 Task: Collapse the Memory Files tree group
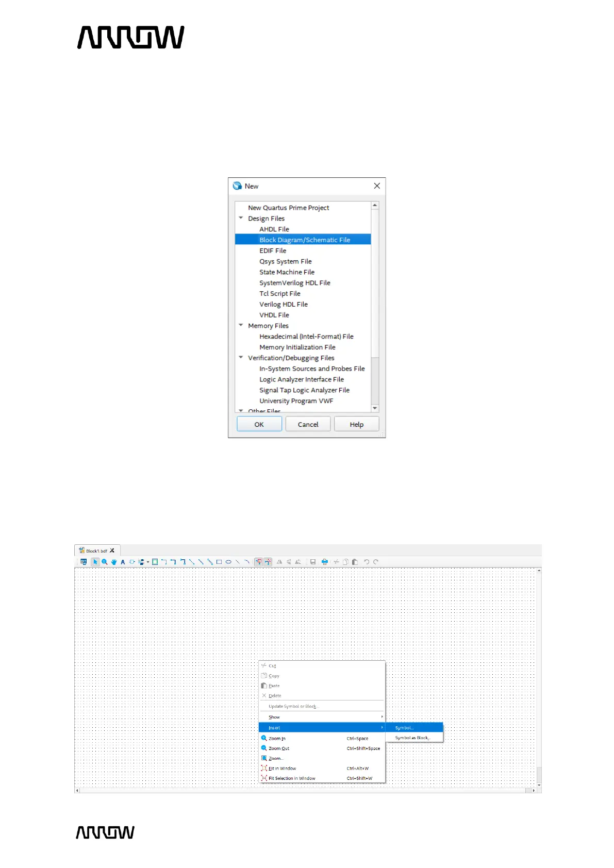coord(241,325)
